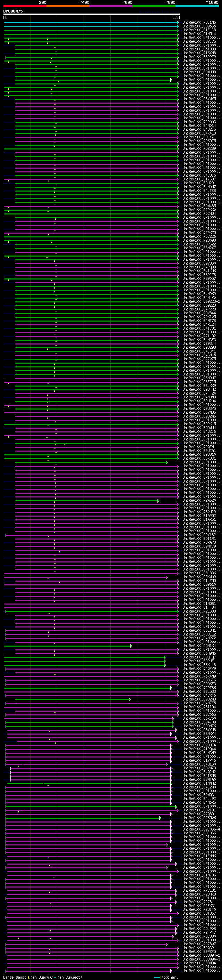
Task: Select the UniRef100_Q27807 label
Action: point(199,944)
